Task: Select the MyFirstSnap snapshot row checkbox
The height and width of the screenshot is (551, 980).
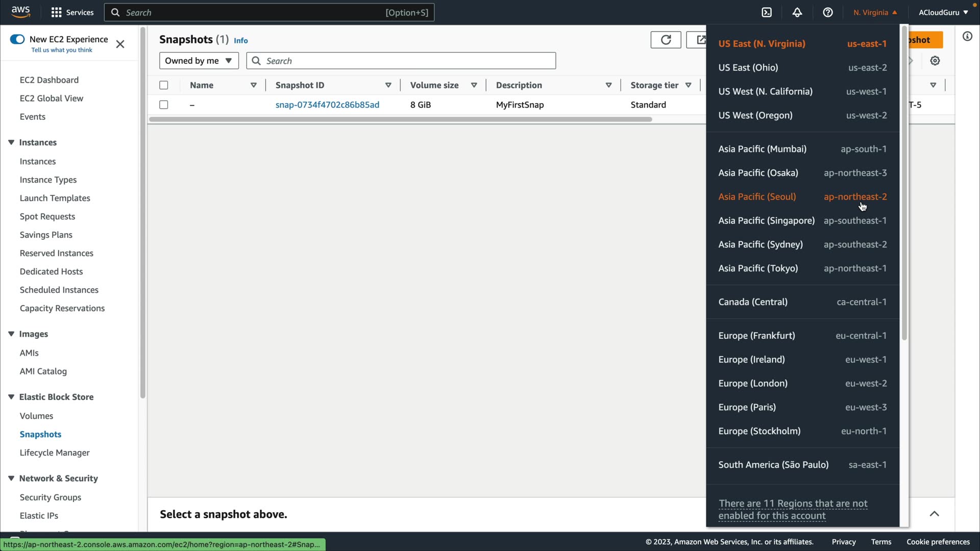Action: pyautogui.click(x=164, y=105)
